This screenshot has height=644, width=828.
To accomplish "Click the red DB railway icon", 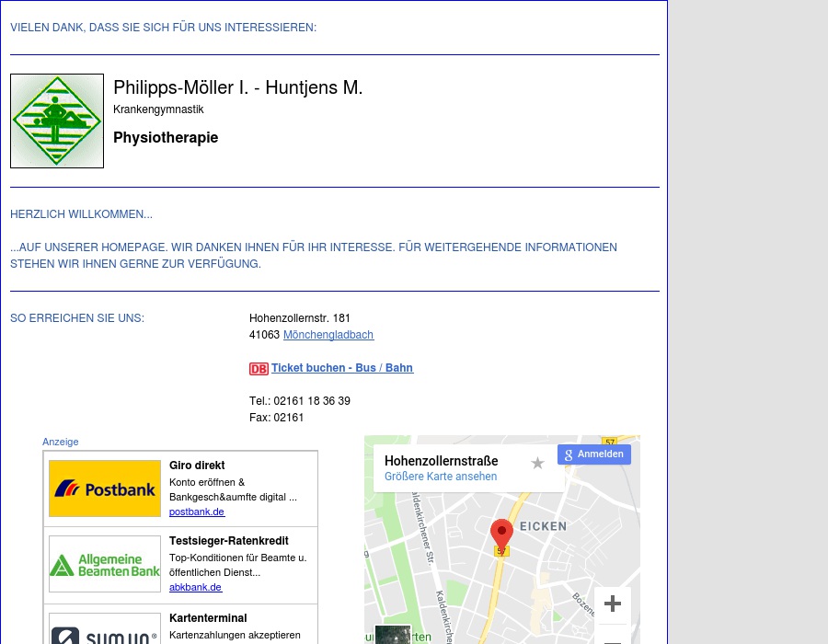I will click(259, 369).
